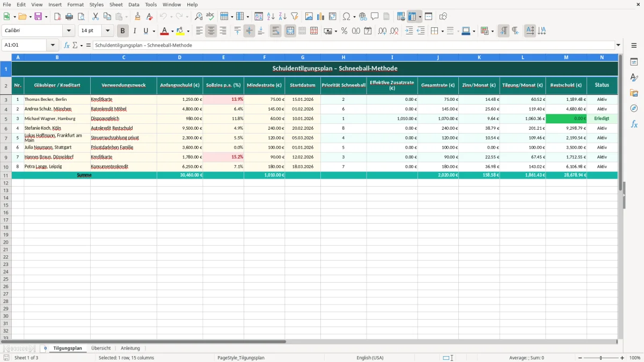The height and width of the screenshot is (362, 644).
Task: Open the Format menu
Action: 75,4
